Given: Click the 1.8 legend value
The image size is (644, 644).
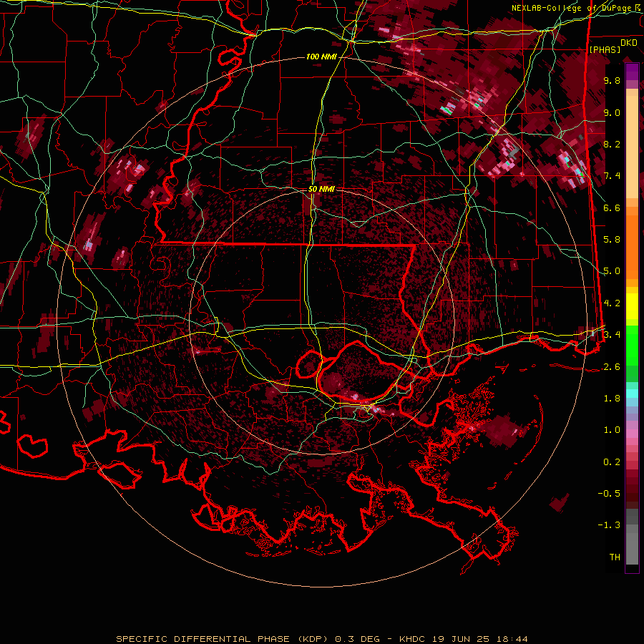Looking at the screenshot, I should click(x=612, y=399).
